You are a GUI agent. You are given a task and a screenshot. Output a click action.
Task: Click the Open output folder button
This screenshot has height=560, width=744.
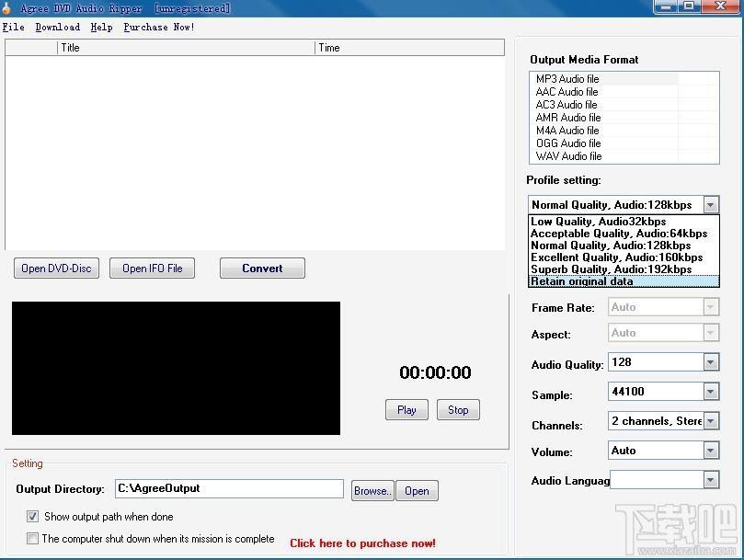pos(418,491)
